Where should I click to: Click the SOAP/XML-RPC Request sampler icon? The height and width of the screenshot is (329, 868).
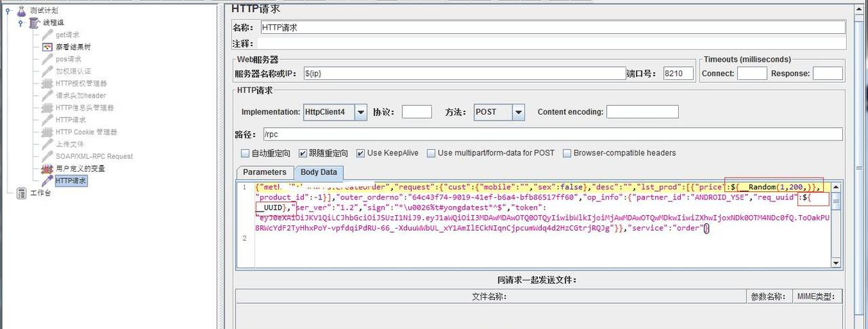pyautogui.click(x=47, y=156)
